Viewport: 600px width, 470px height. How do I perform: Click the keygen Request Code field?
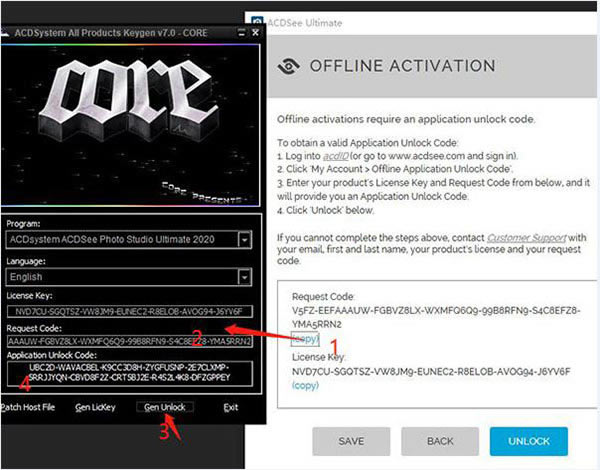point(128,341)
